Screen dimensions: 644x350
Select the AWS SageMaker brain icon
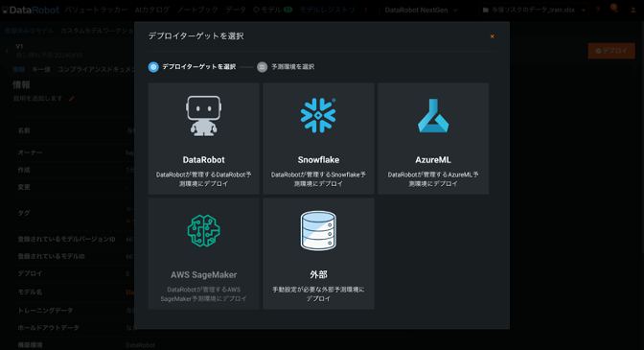204,231
